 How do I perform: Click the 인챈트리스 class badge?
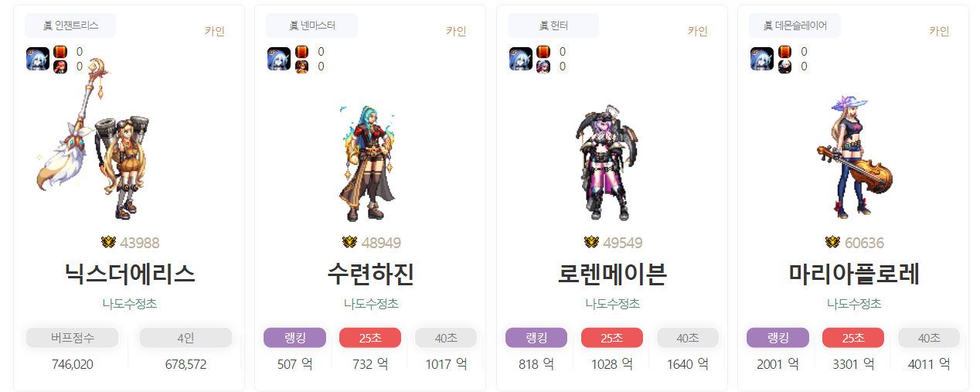point(70,26)
